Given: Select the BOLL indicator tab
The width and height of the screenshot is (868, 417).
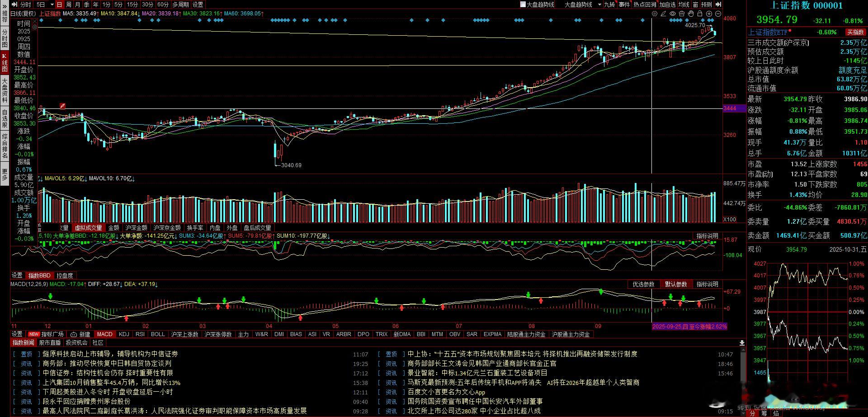Looking at the screenshot, I should (158, 334).
